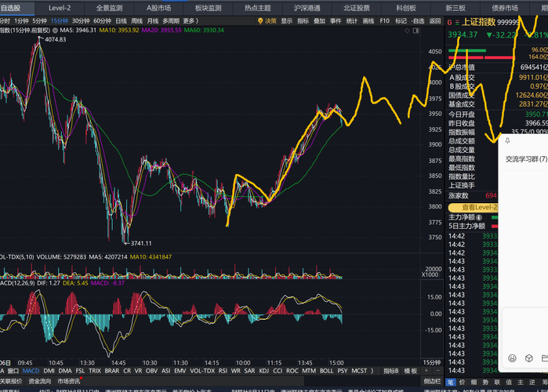Open the 资金流向 tab at the bottom
Image resolution: width=548 pixels, height=392 pixels.
(x=39, y=382)
